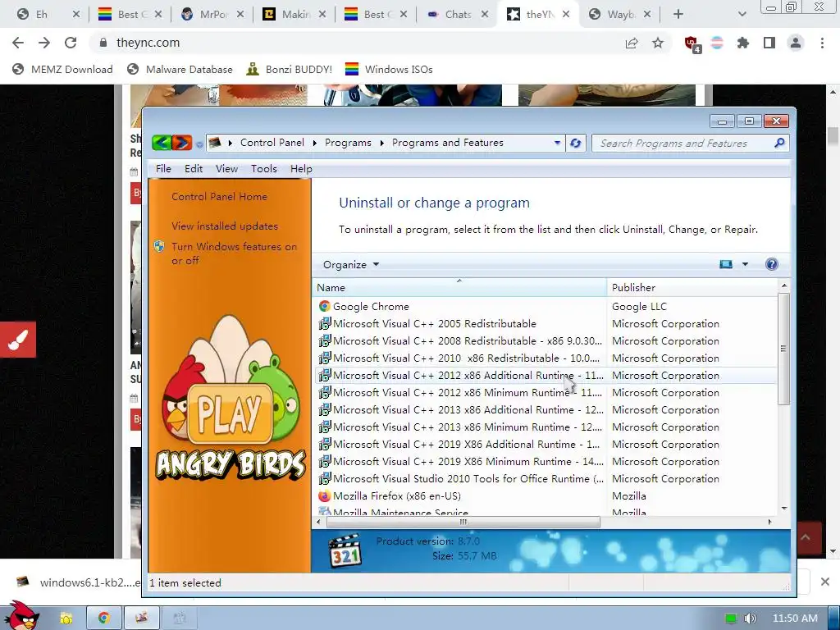Select Microsoft Visual Studio 2010 Tools for Office Runtime

click(544, 479)
